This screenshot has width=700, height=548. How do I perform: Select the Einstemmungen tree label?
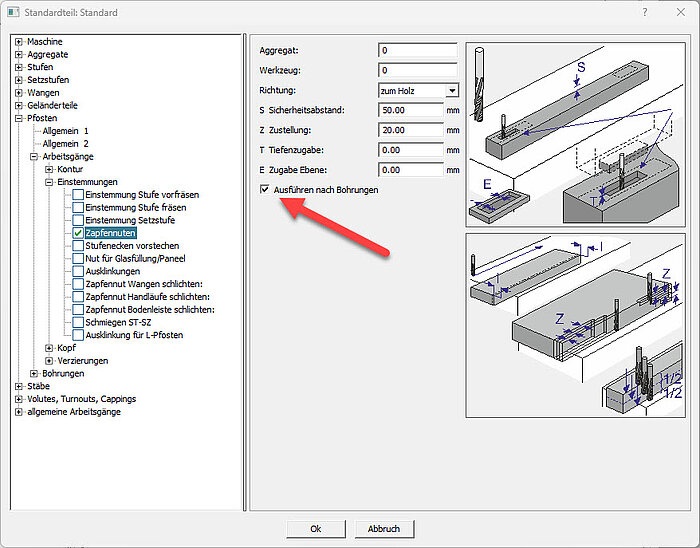point(87,182)
